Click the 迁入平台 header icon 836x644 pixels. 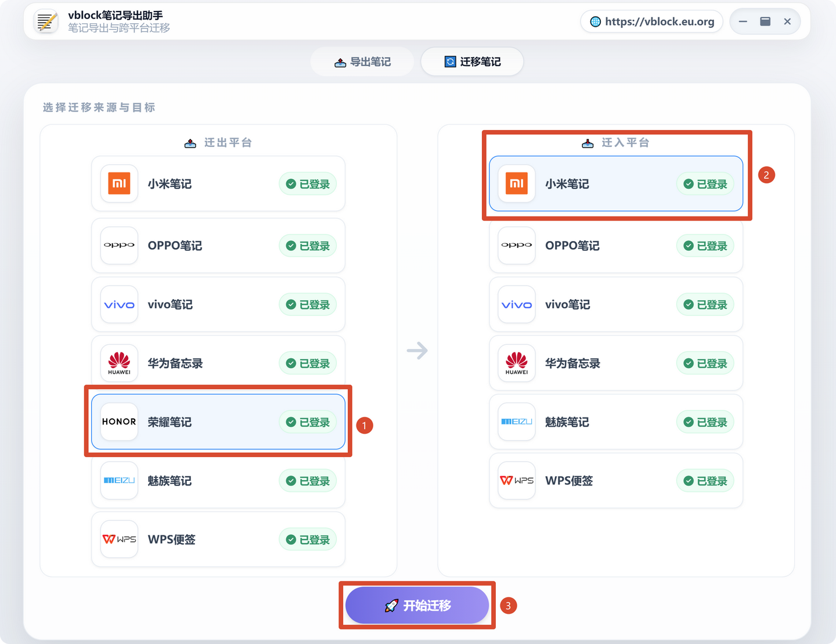[588, 143]
